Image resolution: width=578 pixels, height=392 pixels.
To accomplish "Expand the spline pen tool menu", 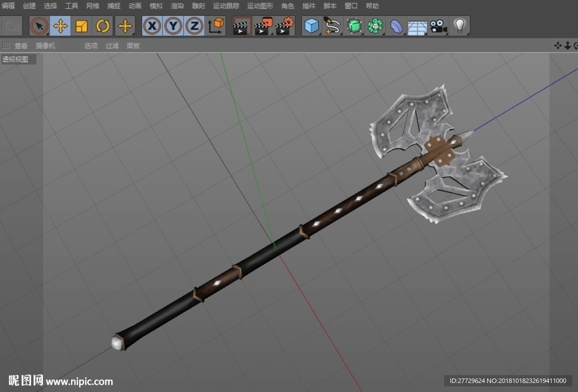I will 332,26.
